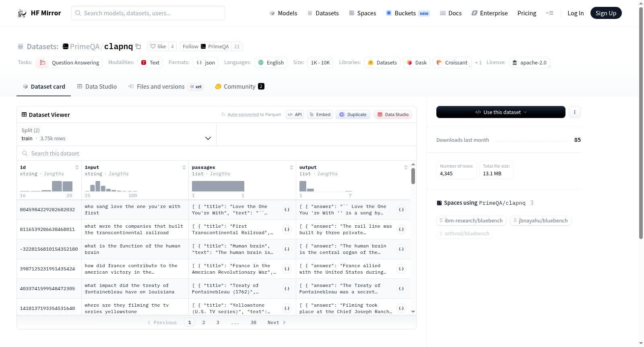
Task: Open the ibm-research/bluebench space
Action: pyautogui.click(x=471, y=220)
